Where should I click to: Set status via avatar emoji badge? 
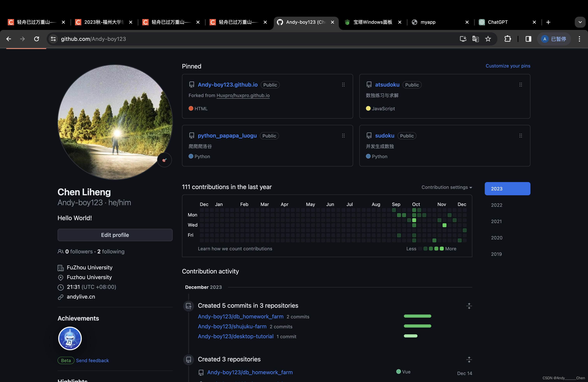click(164, 160)
